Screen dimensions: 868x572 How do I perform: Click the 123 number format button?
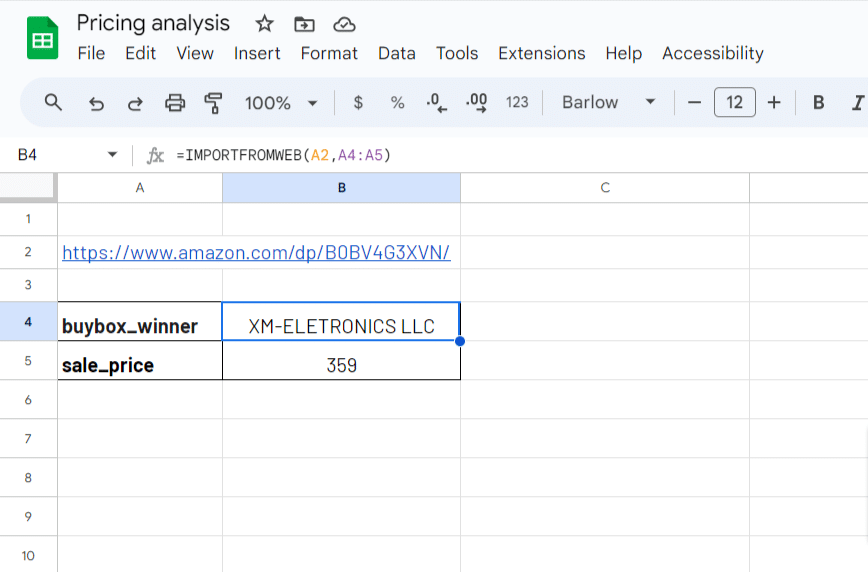tap(517, 102)
